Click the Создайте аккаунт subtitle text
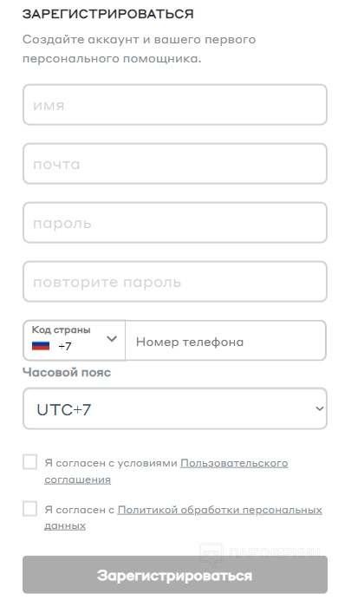Image resolution: width=364 pixels, height=613 pixels. tap(139, 49)
